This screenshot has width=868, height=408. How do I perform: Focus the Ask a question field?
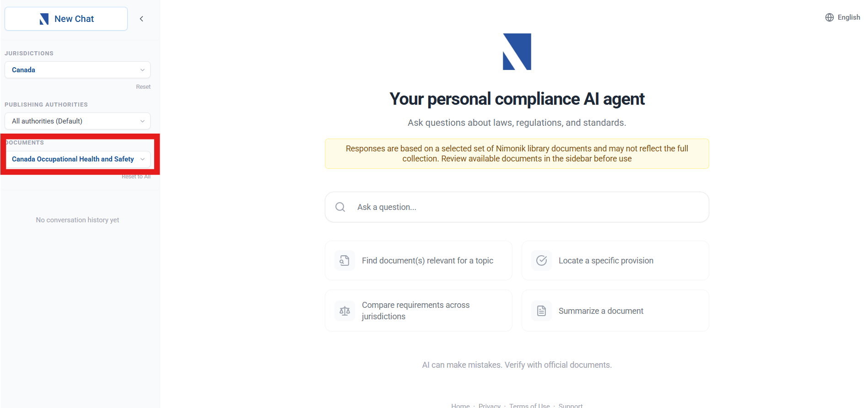pyautogui.click(x=517, y=207)
